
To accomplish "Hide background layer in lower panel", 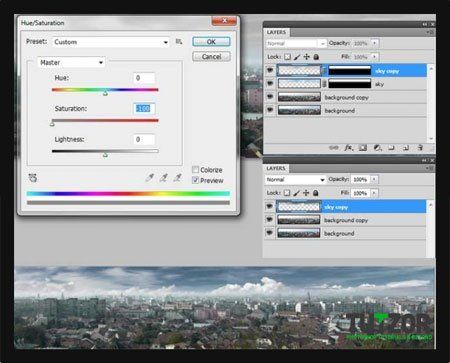I will pyautogui.click(x=269, y=233).
